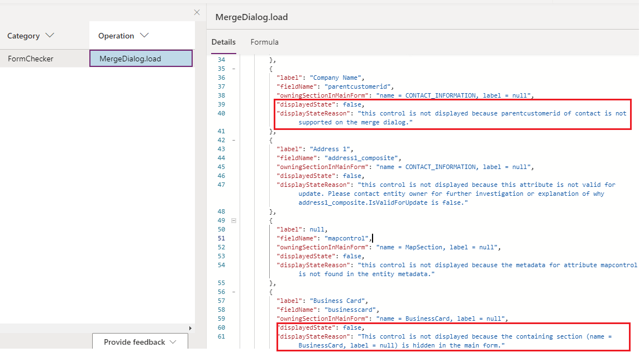The width and height of the screenshot is (644, 357).
Task: Select the MergeDialog.load operation cell
Action: point(141,58)
